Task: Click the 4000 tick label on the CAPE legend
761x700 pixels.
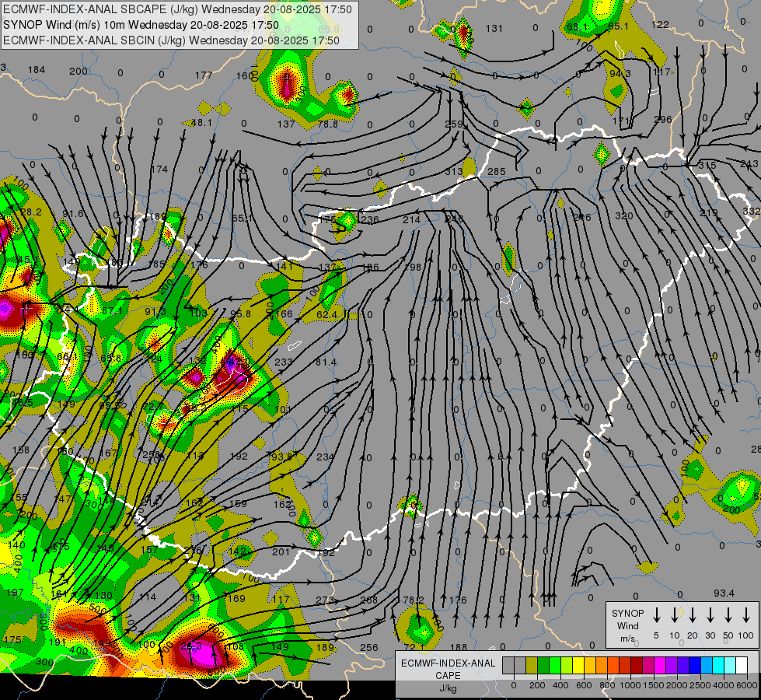Action: click(724, 685)
